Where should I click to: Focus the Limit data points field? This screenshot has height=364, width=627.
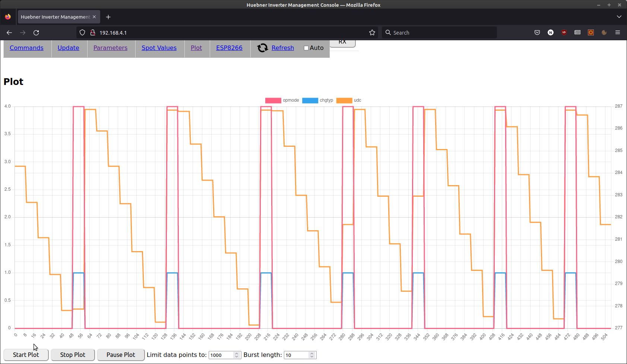221,355
